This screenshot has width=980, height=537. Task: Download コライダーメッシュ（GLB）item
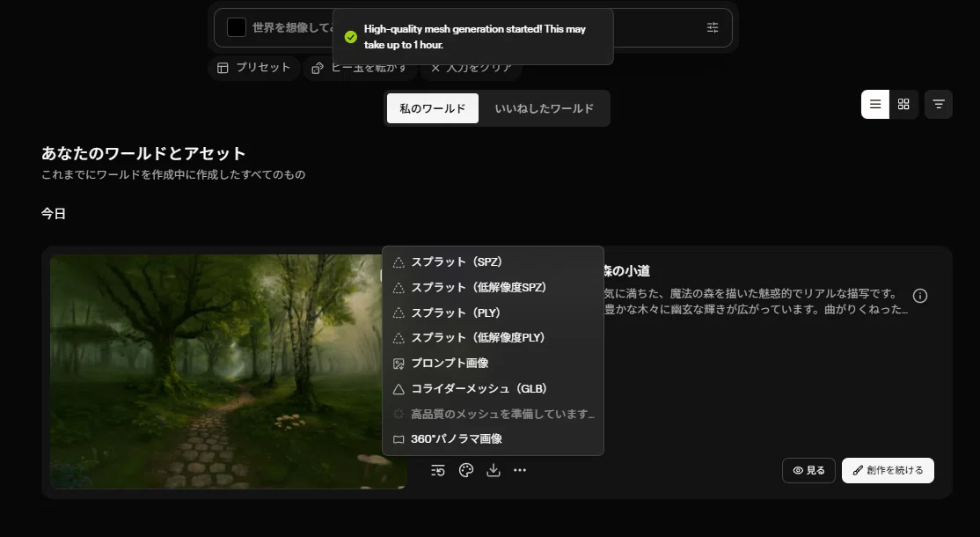pyautogui.click(x=493, y=389)
